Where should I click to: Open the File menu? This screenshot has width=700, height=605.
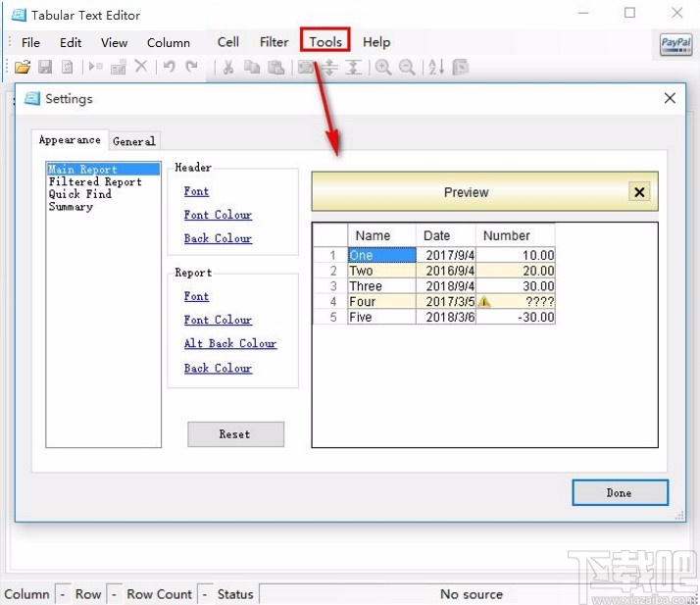pos(30,43)
